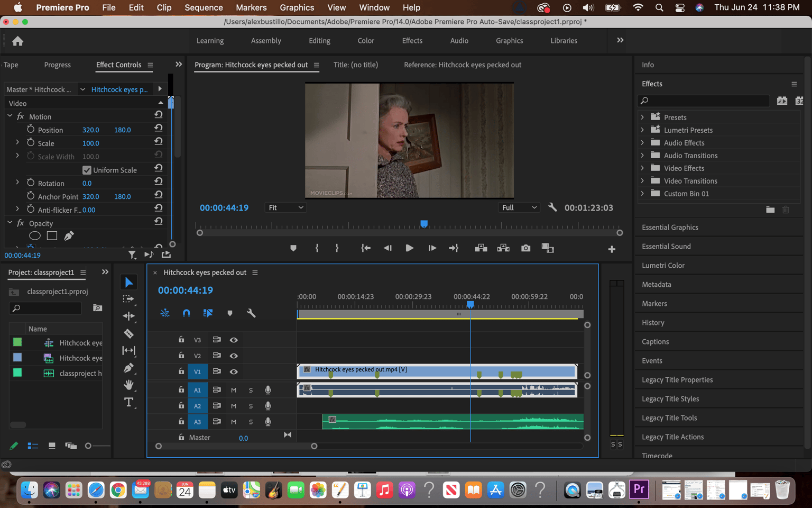812x508 pixels.
Task: Toggle V3 track output eye
Action: coord(234,340)
